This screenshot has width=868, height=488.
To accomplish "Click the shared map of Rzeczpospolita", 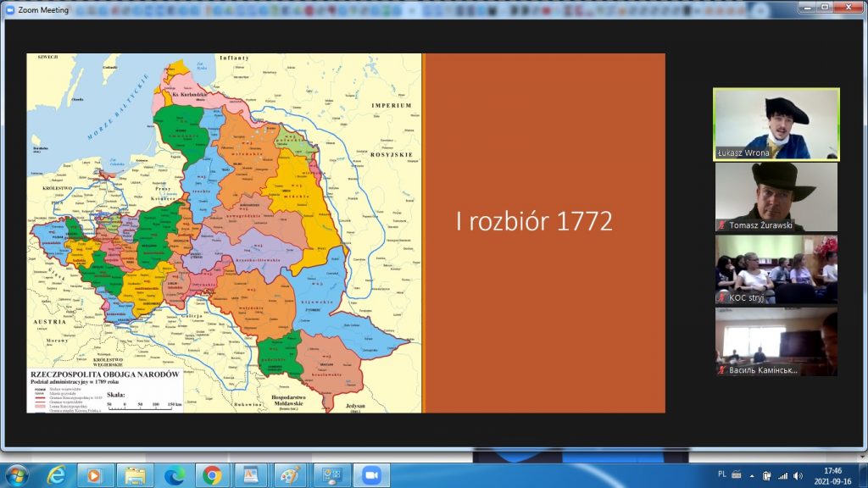I will click(224, 233).
